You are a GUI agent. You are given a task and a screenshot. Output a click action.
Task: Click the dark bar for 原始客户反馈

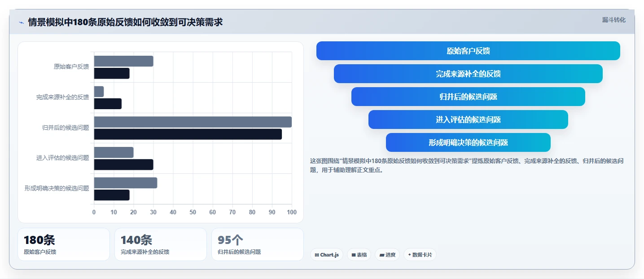coord(112,73)
